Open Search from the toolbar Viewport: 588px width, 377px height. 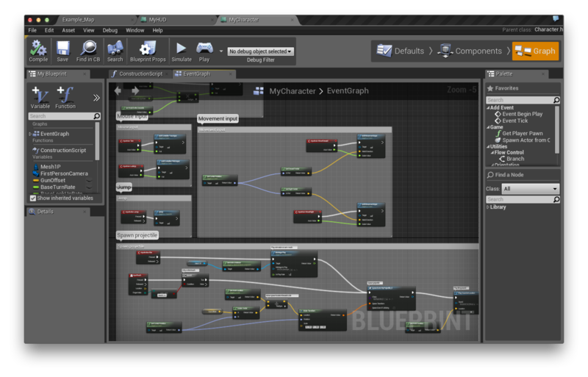[x=115, y=51]
